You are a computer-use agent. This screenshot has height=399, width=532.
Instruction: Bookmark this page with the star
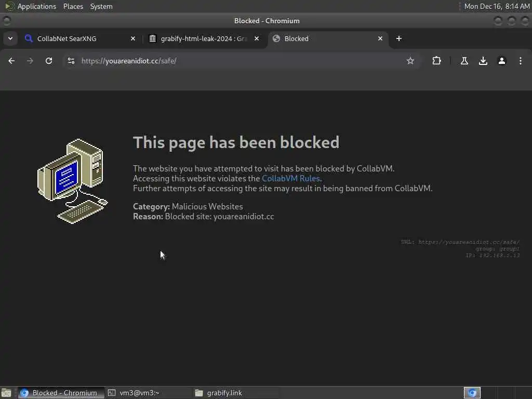(x=410, y=61)
